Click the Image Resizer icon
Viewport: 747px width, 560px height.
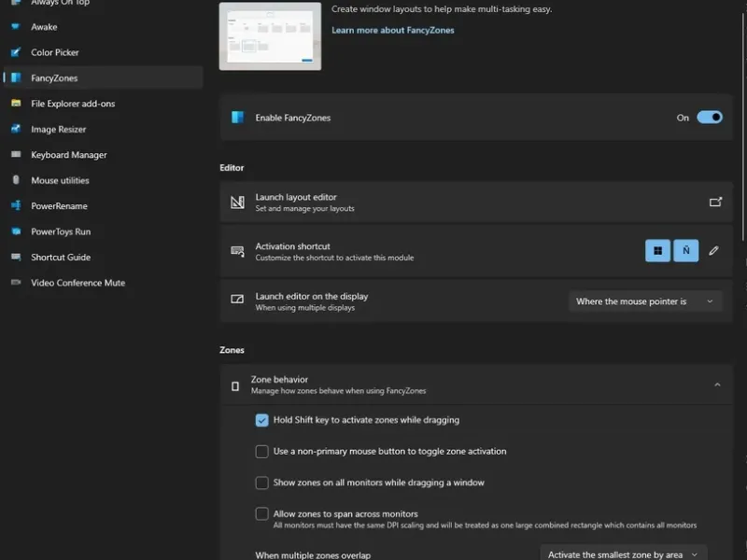click(x=16, y=129)
